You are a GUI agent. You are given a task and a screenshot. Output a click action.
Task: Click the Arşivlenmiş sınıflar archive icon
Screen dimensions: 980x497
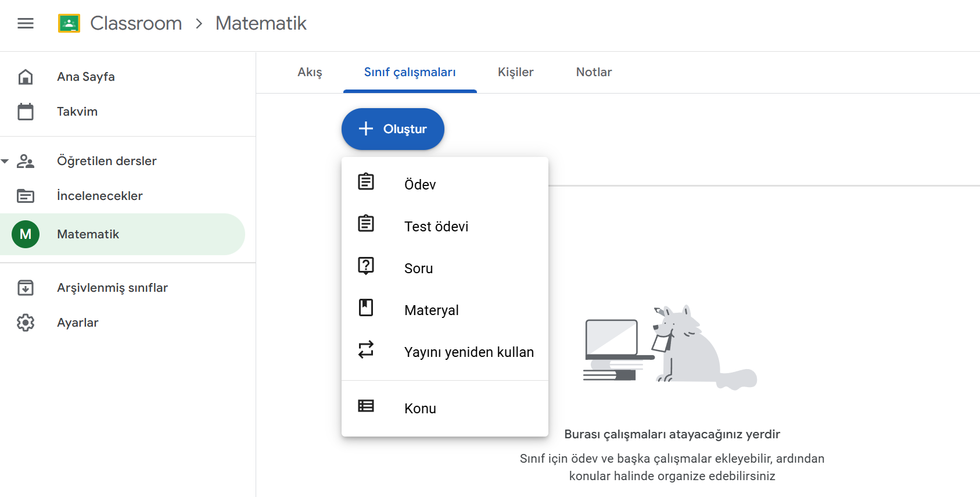click(x=26, y=288)
